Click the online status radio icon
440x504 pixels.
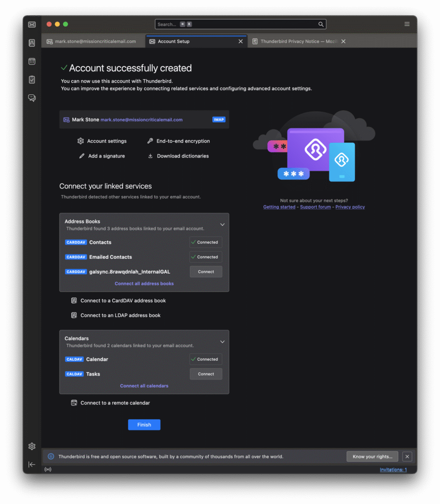(x=48, y=469)
